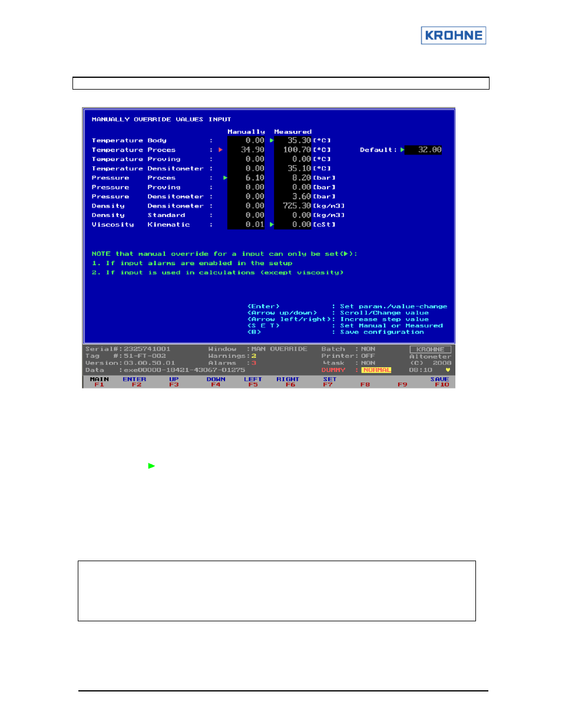Click measured Temperature Body value 35.30
Screen dimensions: 562x728
click(x=293, y=140)
